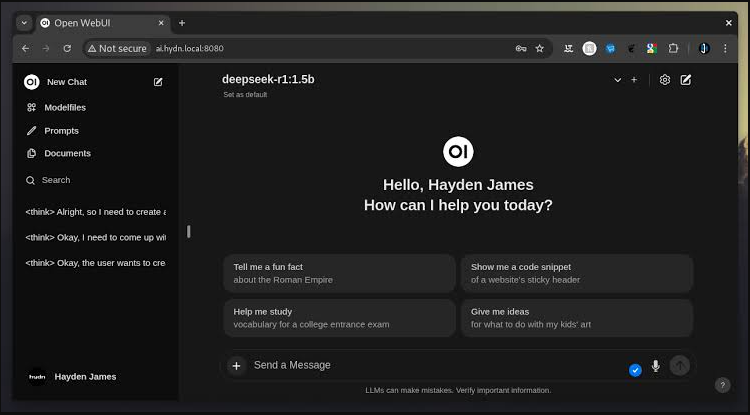Click the sidebar collapse handle
This screenshot has height=415, width=750.
point(189,231)
